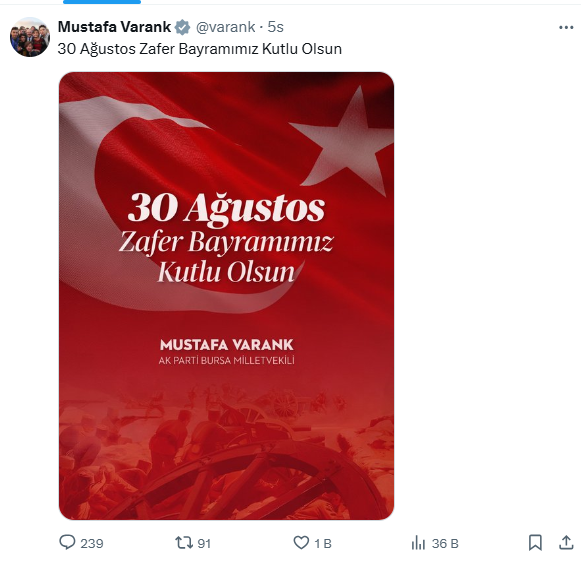Viewport: 581px width, 561px height.
Task: Open the share upload-arrow icon
Action: tap(566, 542)
